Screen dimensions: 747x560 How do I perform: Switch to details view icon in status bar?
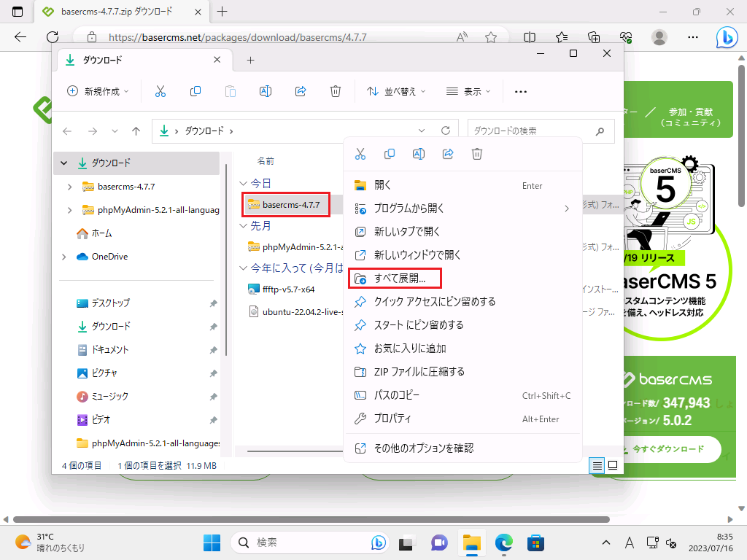pos(597,465)
